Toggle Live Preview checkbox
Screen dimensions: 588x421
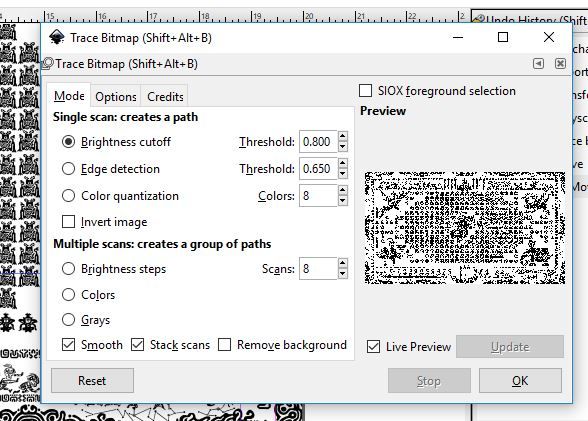tap(373, 347)
